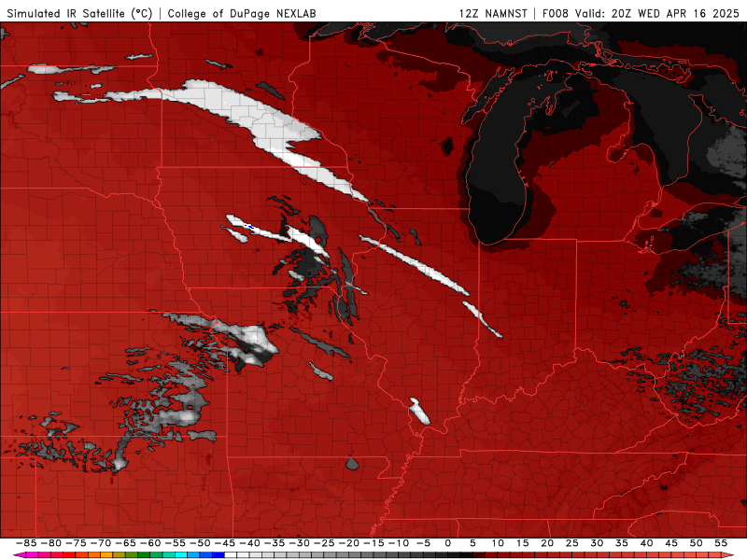Pick the black swatch below 0 on the color bar
747x560 pixels.
coord(454,555)
